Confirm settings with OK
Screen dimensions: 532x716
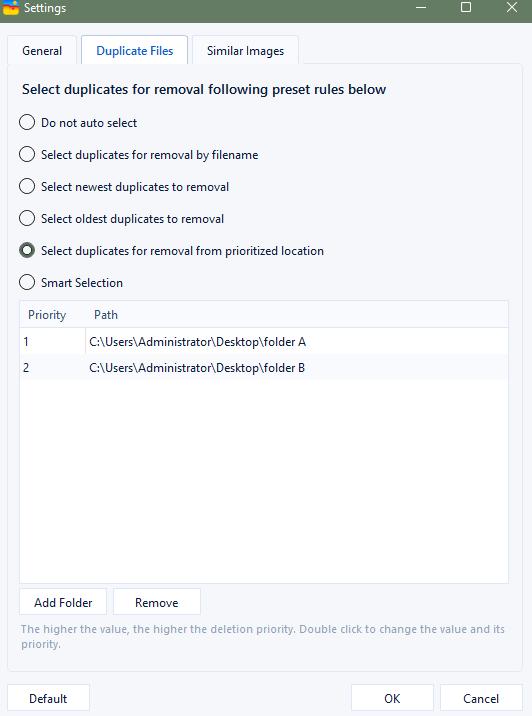[x=392, y=698]
